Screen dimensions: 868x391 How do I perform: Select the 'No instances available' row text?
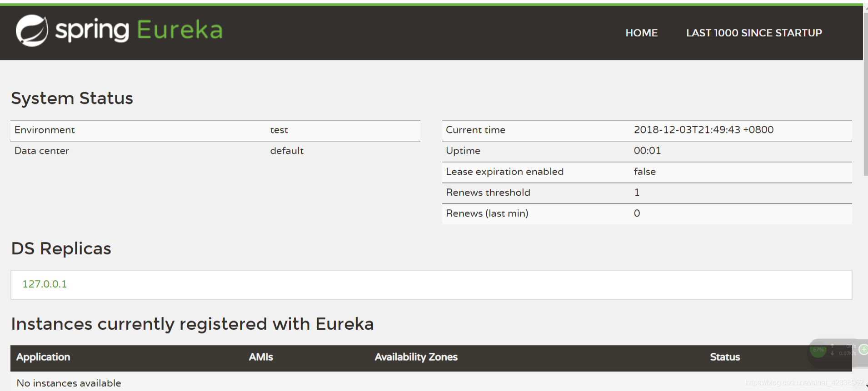(69, 383)
